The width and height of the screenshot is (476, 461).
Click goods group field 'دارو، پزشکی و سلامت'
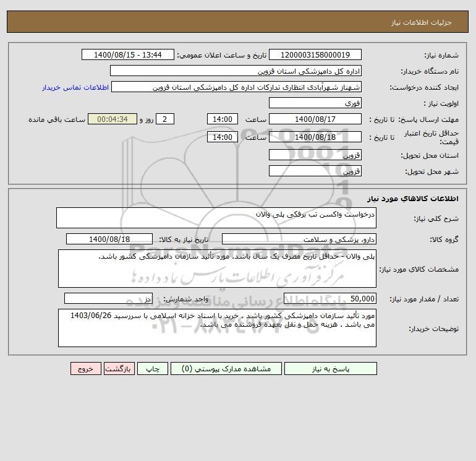(x=299, y=239)
